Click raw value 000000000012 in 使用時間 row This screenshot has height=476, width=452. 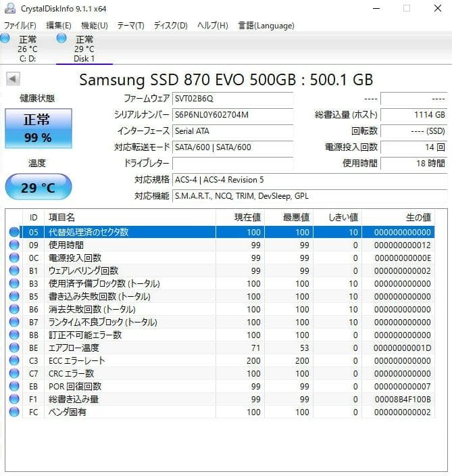[402, 245]
